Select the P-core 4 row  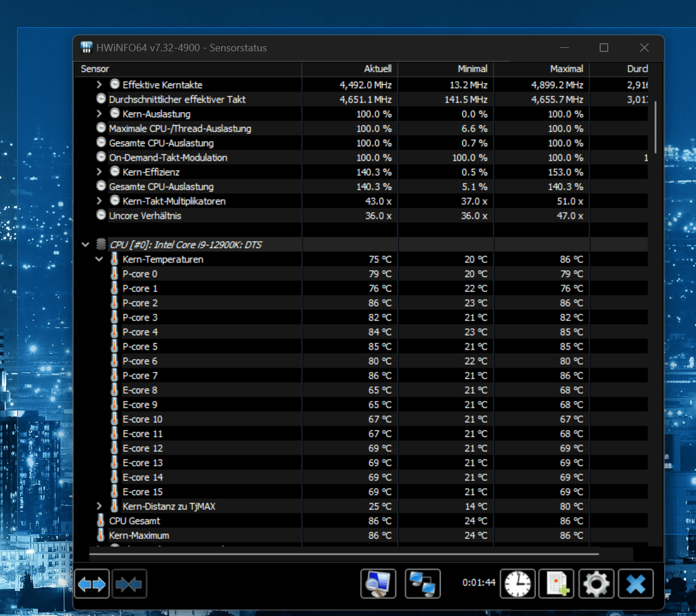click(361, 332)
